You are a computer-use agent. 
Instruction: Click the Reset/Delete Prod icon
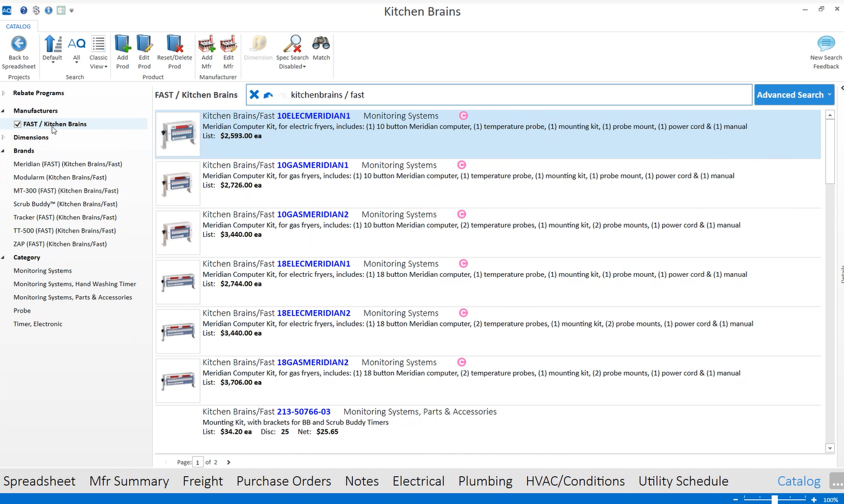(175, 44)
